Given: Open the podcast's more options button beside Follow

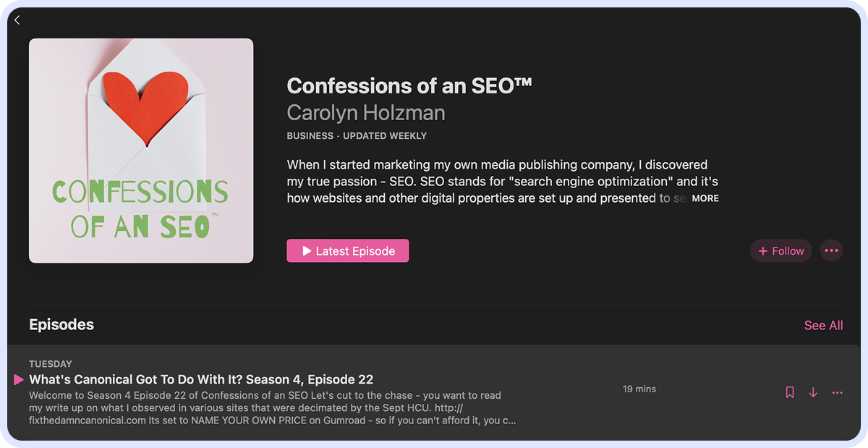Looking at the screenshot, I should (x=831, y=251).
